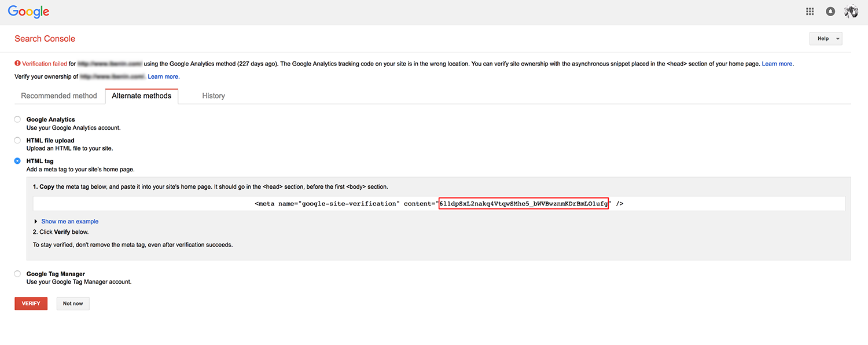Viewport: 868px width, 345px height.
Task: Select the Alternate methods tab
Action: pos(142,96)
